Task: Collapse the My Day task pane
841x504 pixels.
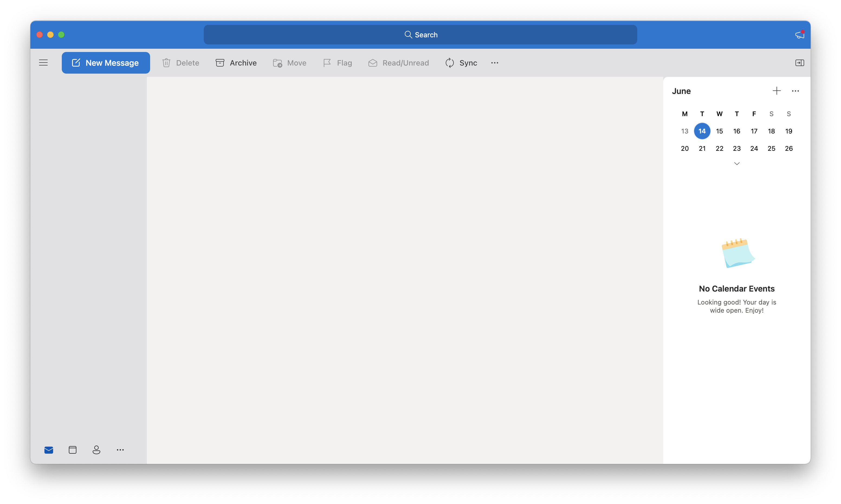Action: [x=800, y=63]
